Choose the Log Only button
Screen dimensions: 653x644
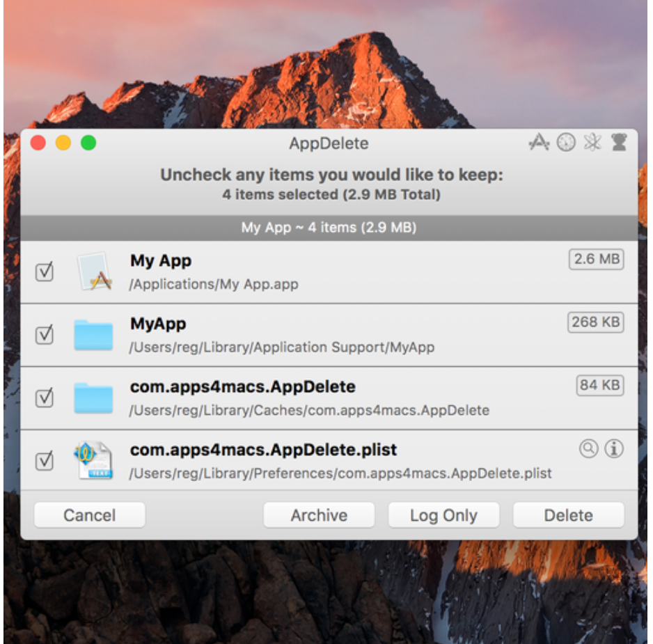click(443, 515)
